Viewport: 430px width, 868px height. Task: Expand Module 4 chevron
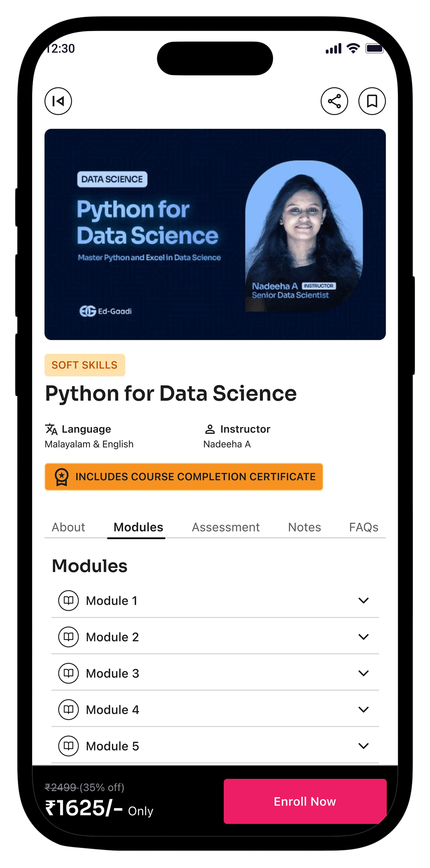point(363,710)
